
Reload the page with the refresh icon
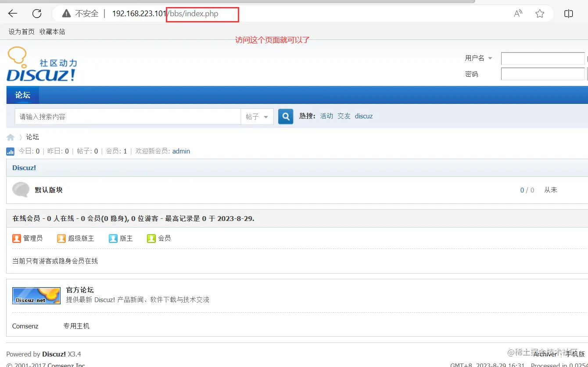37,14
